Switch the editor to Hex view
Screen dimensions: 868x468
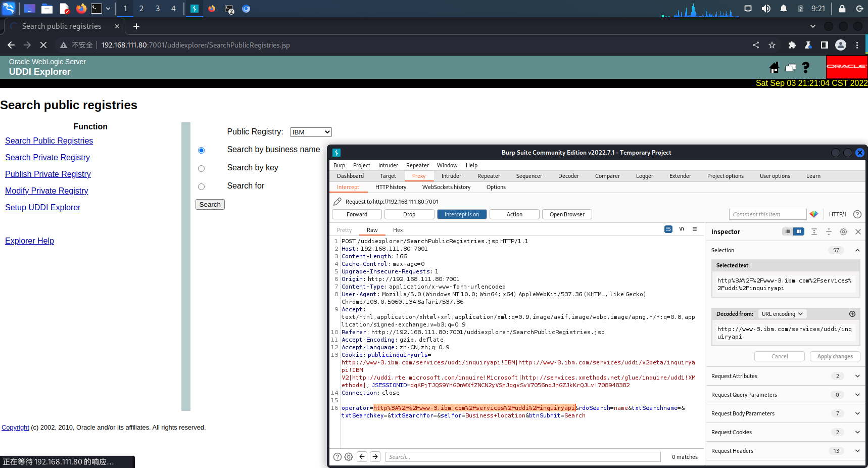coord(398,230)
